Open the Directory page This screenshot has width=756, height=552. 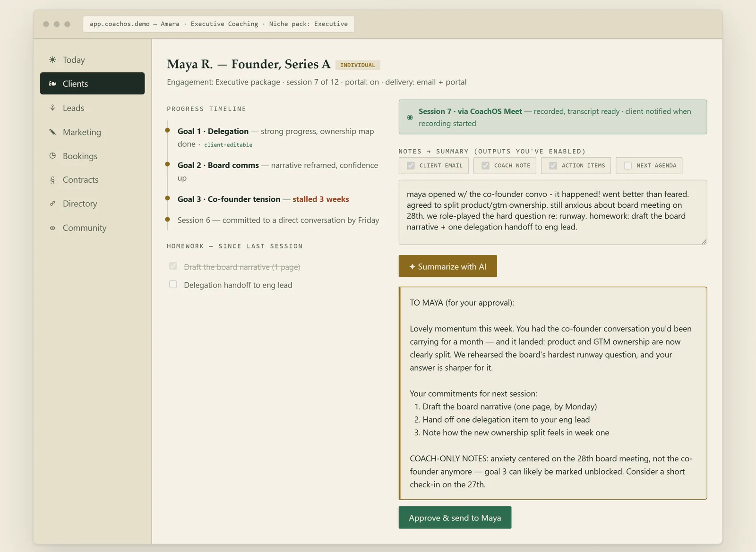point(92,204)
